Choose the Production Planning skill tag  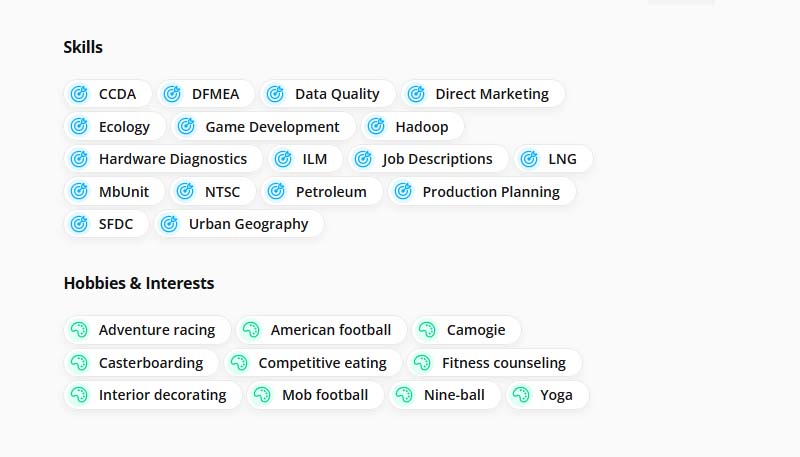pos(482,192)
